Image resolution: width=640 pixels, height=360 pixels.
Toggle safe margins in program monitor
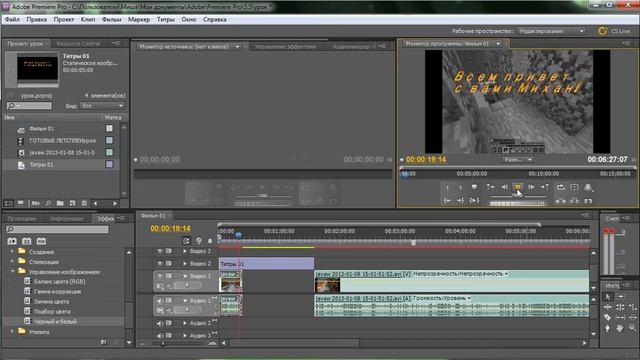coord(574,187)
